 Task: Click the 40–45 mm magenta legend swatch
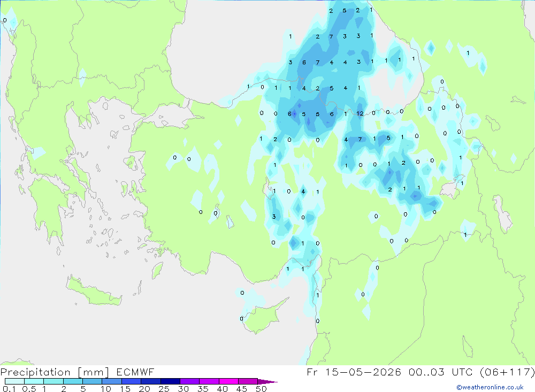coord(228,381)
